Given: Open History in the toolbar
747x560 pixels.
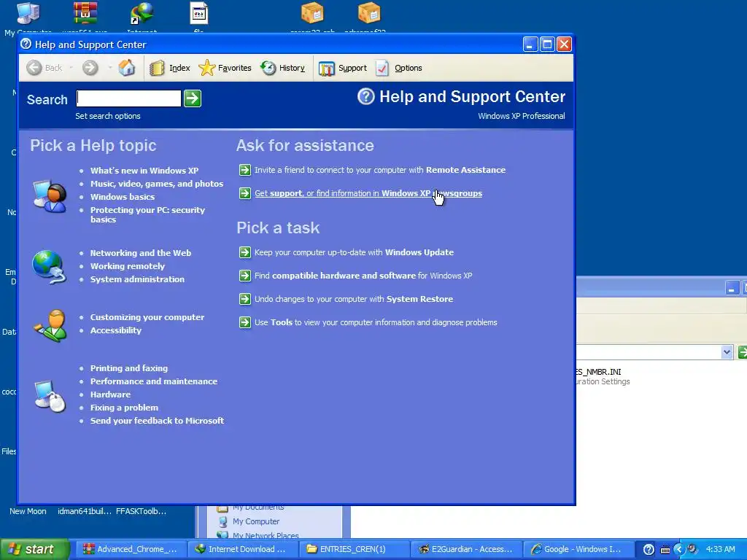Looking at the screenshot, I should (x=283, y=68).
